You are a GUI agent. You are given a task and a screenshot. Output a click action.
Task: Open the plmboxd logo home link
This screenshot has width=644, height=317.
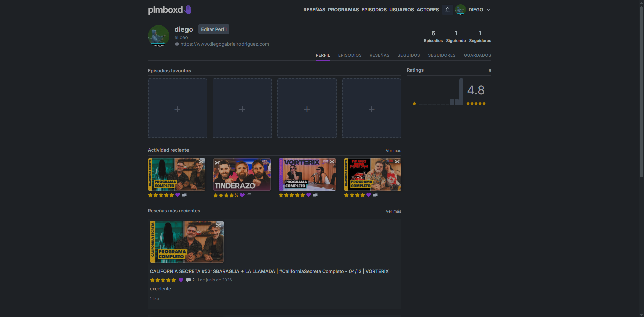point(170,10)
